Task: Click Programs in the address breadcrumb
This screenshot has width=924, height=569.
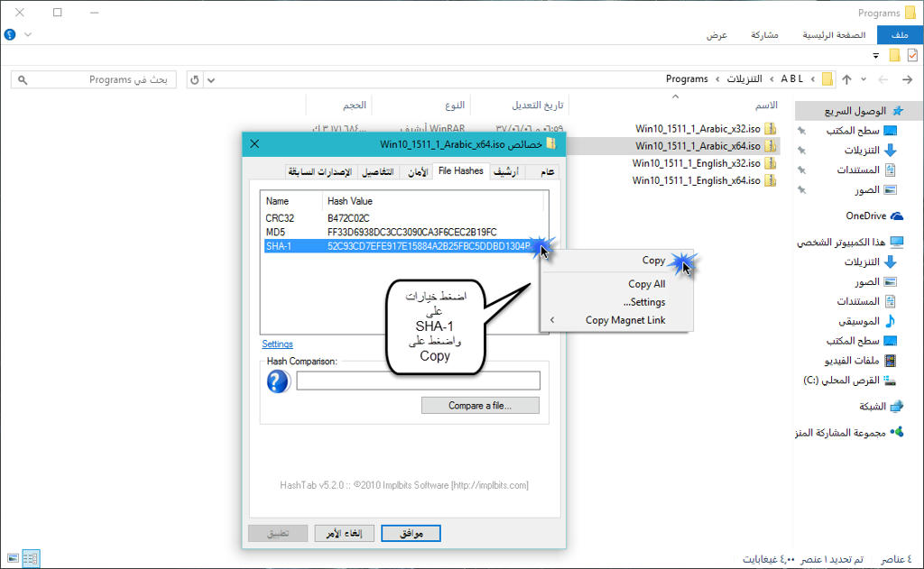Action: point(687,79)
